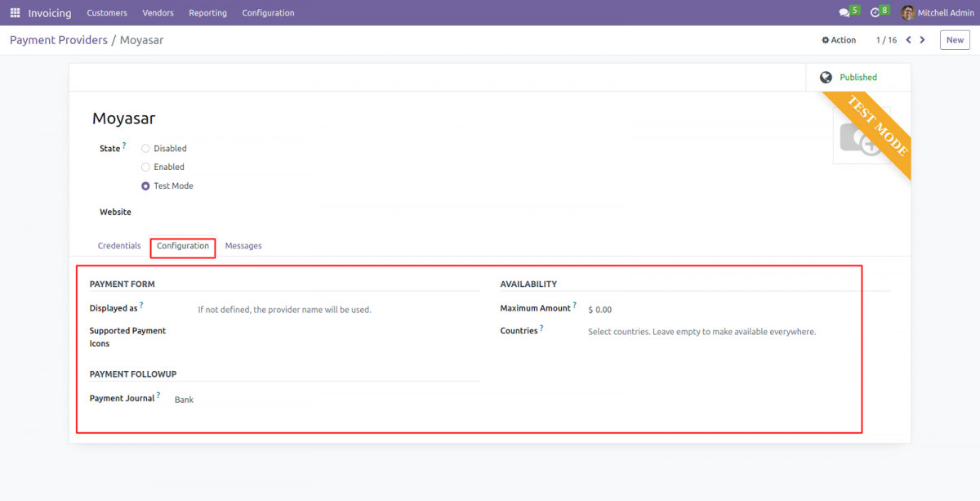Select the Test Mode radio button
This screenshot has width=980, height=501.
(145, 186)
